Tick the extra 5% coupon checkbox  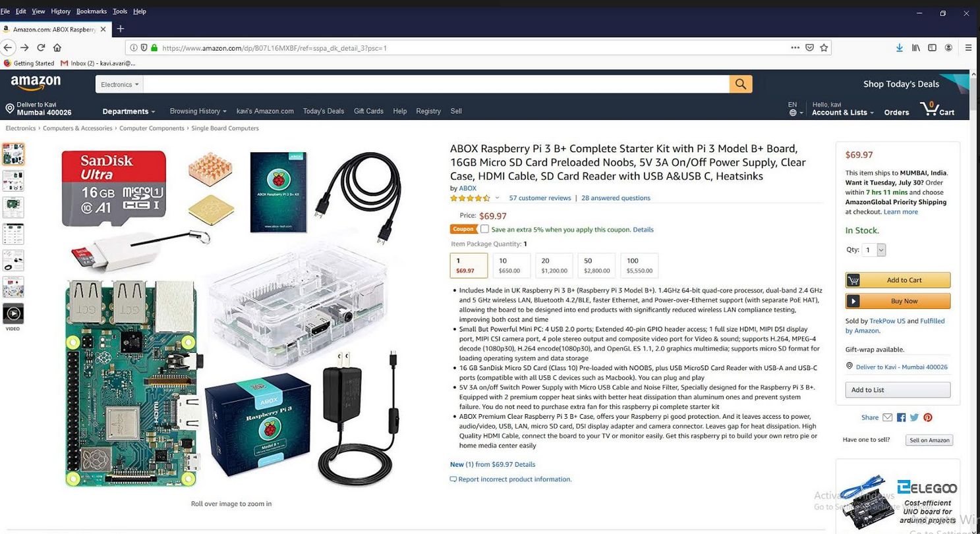tap(484, 229)
